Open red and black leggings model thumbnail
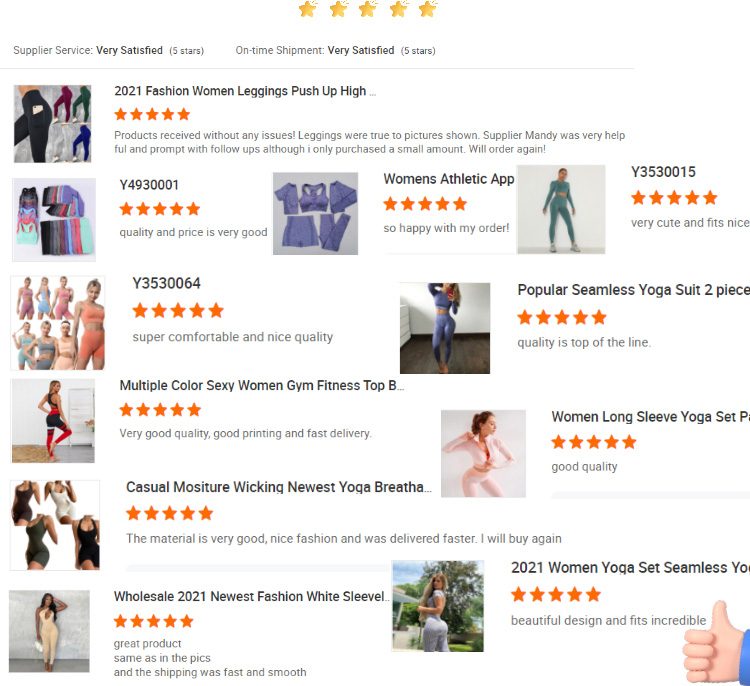The width and height of the screenshot is (750, 686). (53, 421)
